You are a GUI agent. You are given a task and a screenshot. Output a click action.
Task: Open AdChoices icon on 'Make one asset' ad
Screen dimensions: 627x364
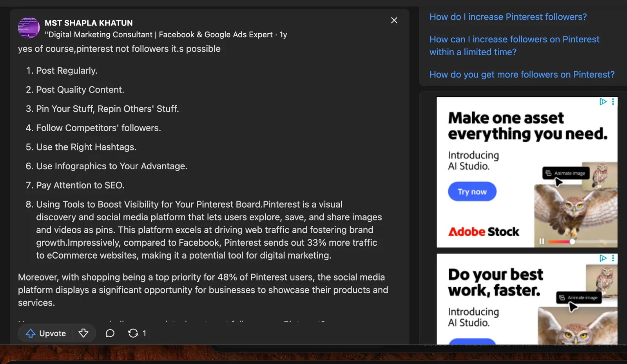point(603,102)
